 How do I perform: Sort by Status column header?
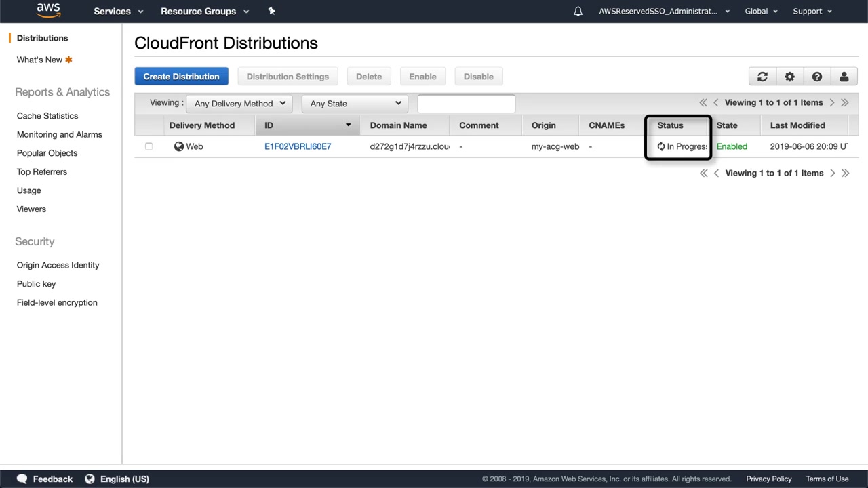click(670, 125)
